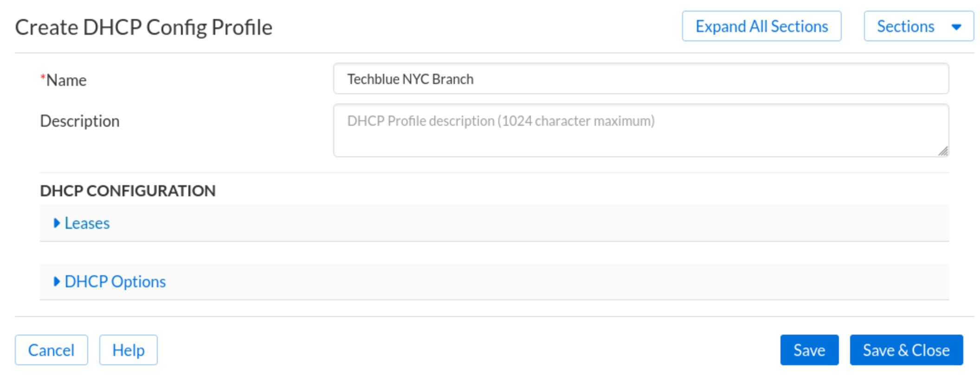Screen dimensions: 980x375
Task: Expand DHCP Options using its triangle arrow
Action: (57, 282)
